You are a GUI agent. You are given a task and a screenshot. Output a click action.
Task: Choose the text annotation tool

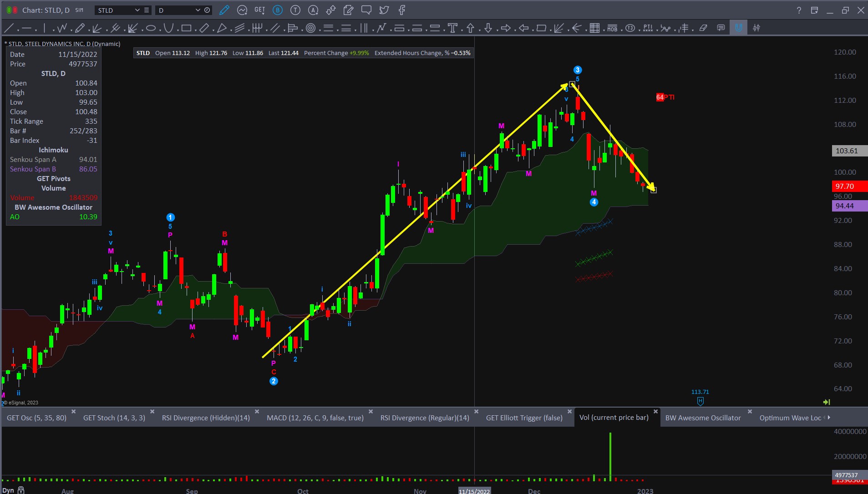tap(452, 28)
